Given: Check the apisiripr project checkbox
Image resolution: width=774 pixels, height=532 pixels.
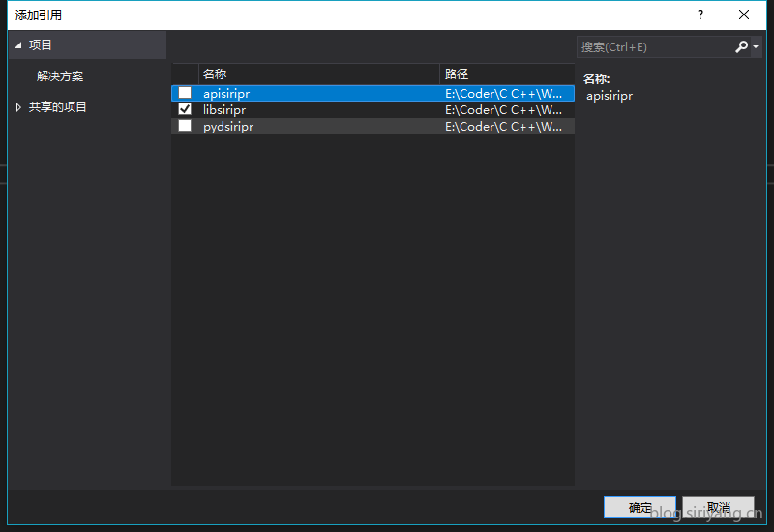Looking at the screenshot, I should (x=185, y=94).
